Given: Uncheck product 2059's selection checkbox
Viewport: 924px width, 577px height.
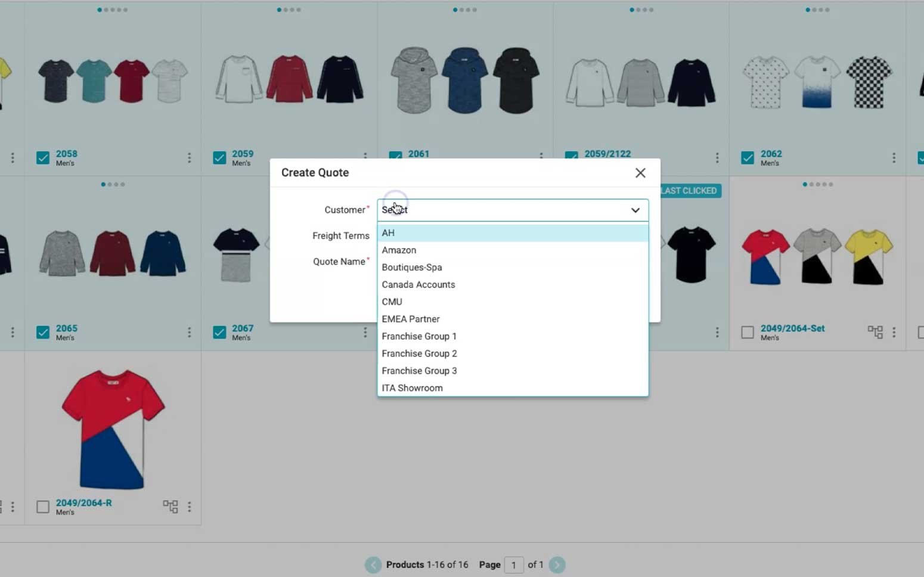Looking at the screenshot, I should (218, 157).
